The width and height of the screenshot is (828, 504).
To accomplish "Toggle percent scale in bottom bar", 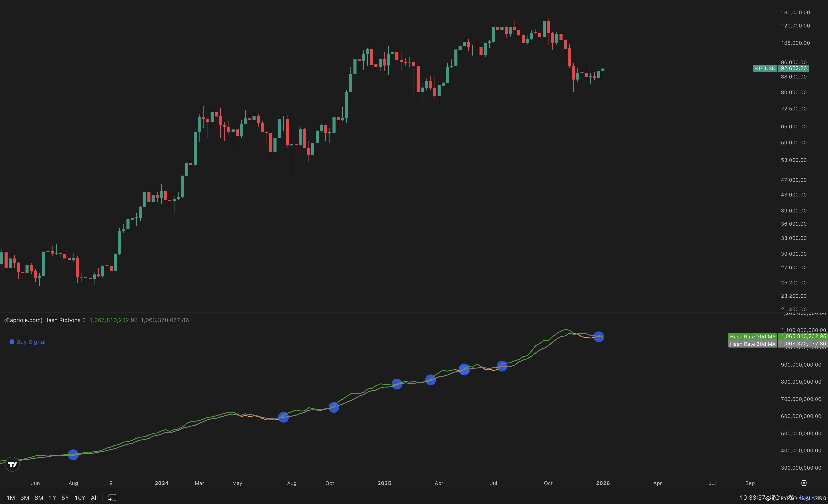I will point(791,498).
